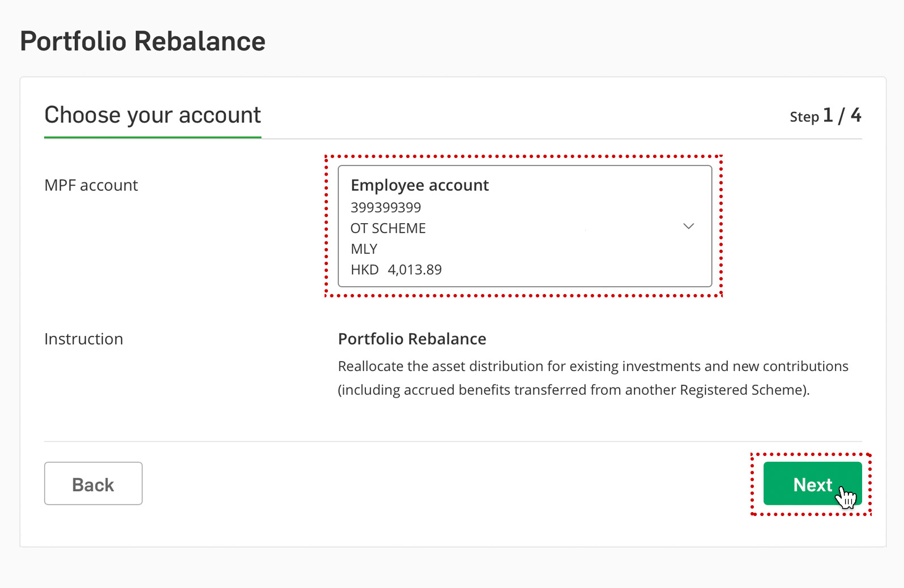
Task: Select the Choose your account heading tab
Action: pos(153,115)
